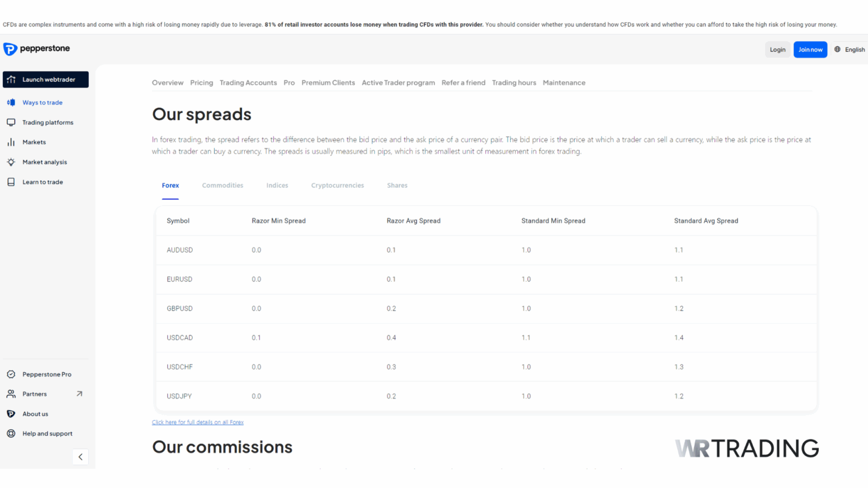The height and width of the screenshot is (488, 868).
Task: Click the Trading platforms monitor icon
Action: click(11, 122)
